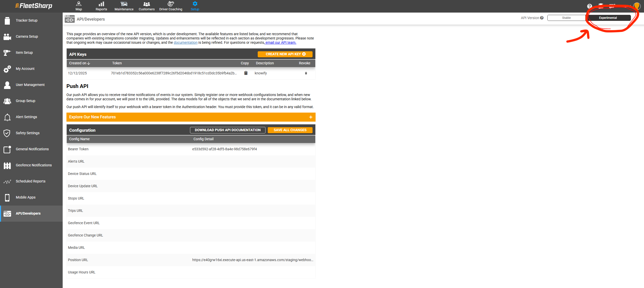Open the Reports tab in top navigation
Viewport: 644px width, 288px height.
(101, 6)
